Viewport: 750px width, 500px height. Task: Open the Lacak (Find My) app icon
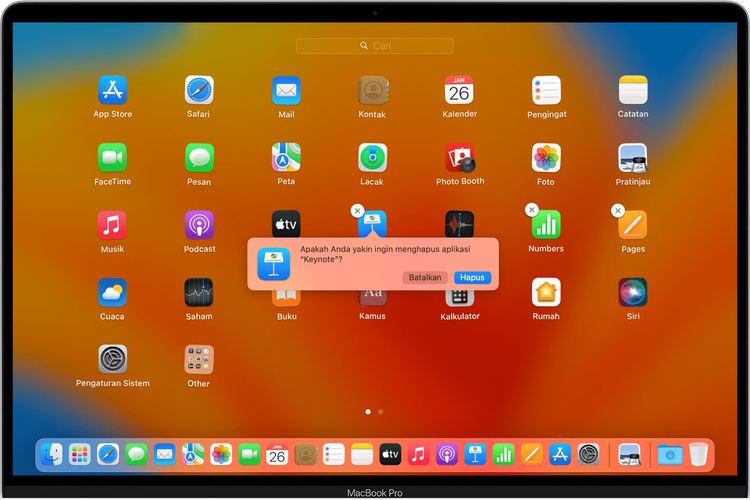(372, 158)
